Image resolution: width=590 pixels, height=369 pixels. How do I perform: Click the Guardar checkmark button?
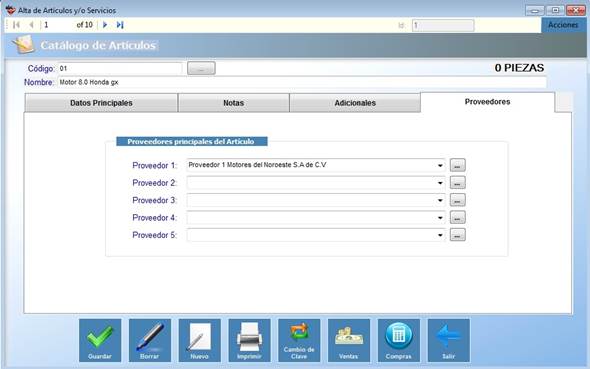tap(100, 340)
